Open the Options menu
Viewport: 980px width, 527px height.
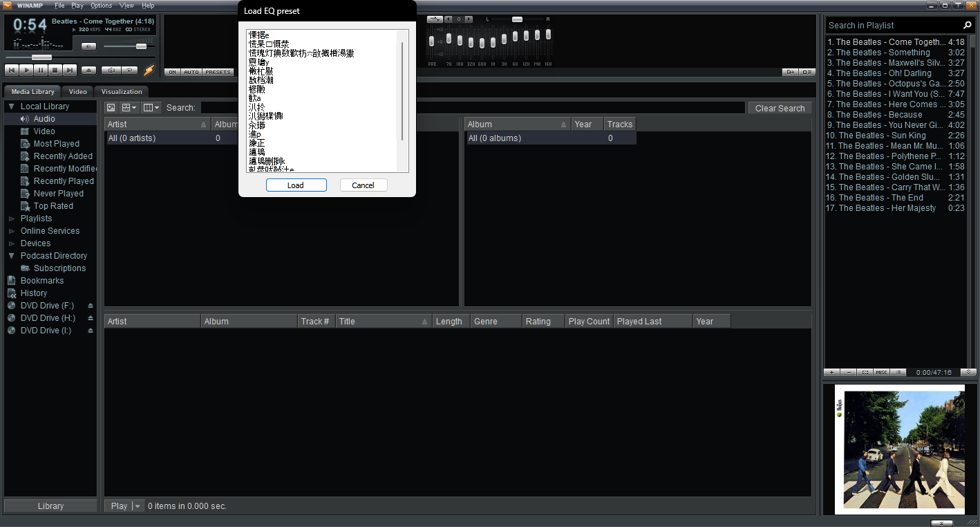(x=101, y=6)
